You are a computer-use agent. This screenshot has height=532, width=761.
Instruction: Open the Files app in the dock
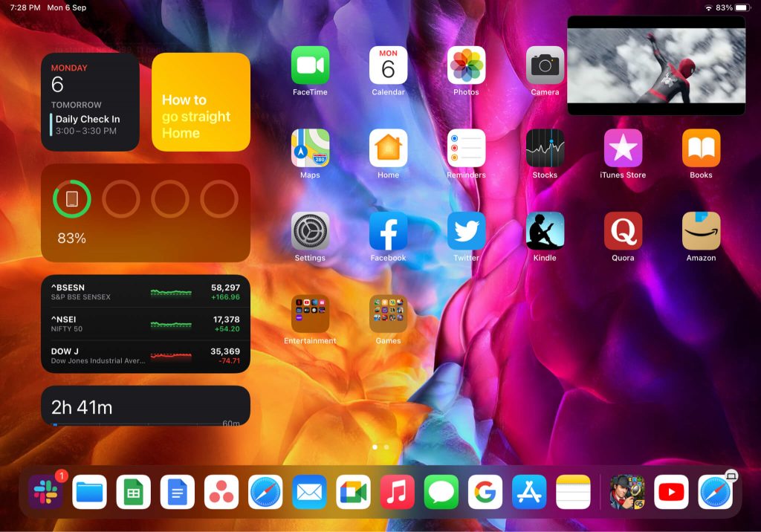(x=89, y=492)
